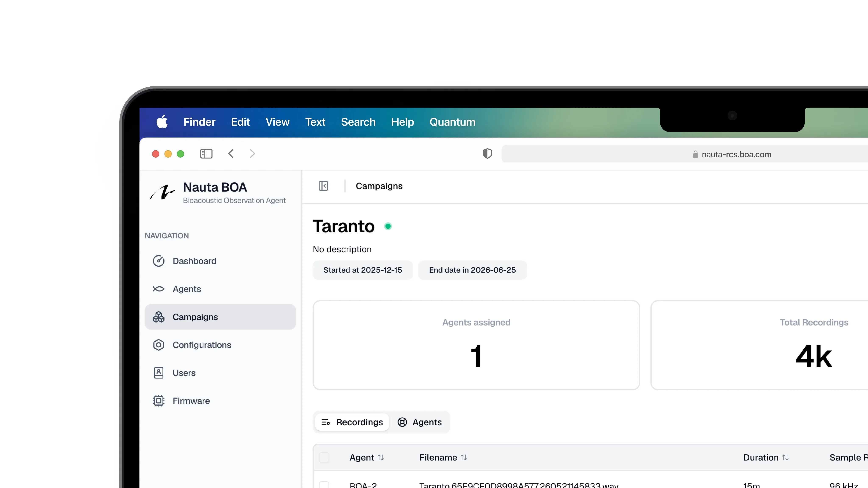Click the Agents fish icon in navigation

click(158, 289)
